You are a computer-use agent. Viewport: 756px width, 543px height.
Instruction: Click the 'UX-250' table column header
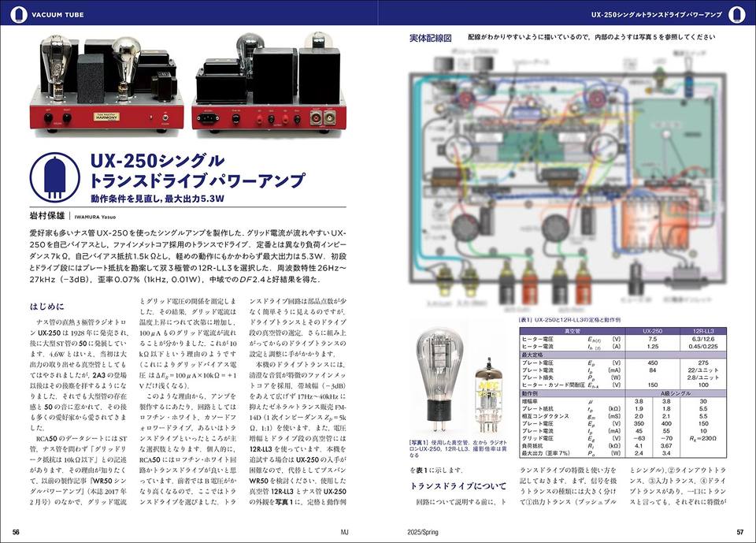652,331
